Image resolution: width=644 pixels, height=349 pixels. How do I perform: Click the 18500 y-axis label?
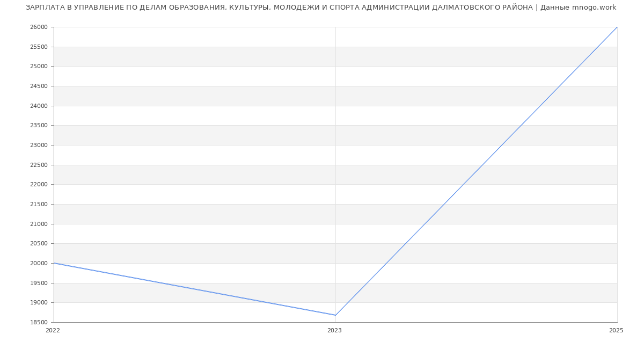pyautogui.click(x=40, y=323)
